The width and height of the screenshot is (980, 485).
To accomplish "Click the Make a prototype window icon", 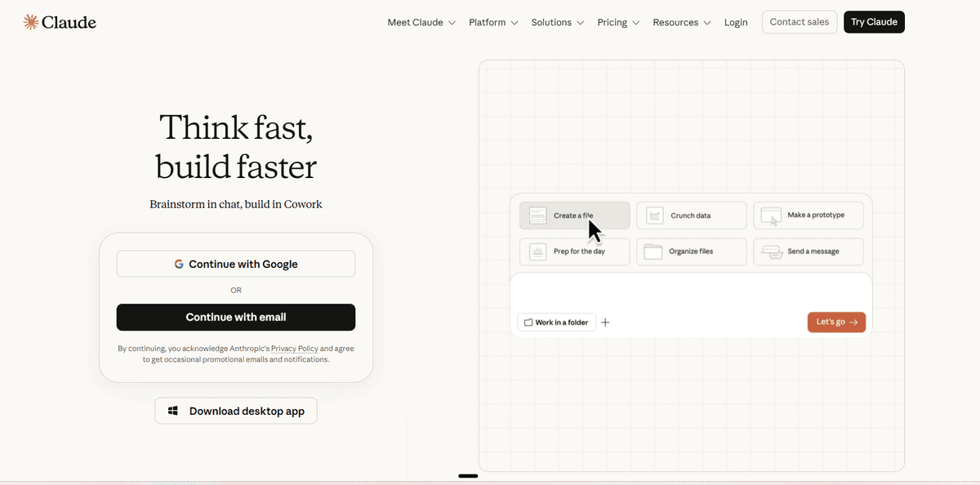I will [771, 216].
